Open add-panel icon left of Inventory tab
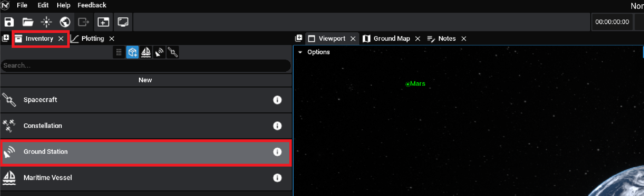 coord(6,38)
